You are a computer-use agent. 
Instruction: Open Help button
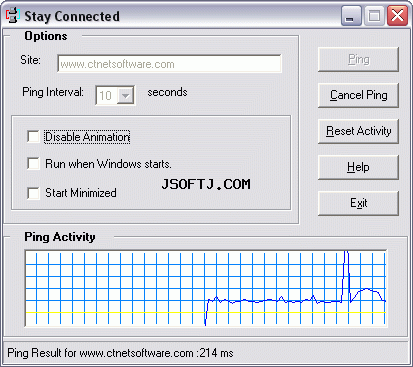(358, 167)
